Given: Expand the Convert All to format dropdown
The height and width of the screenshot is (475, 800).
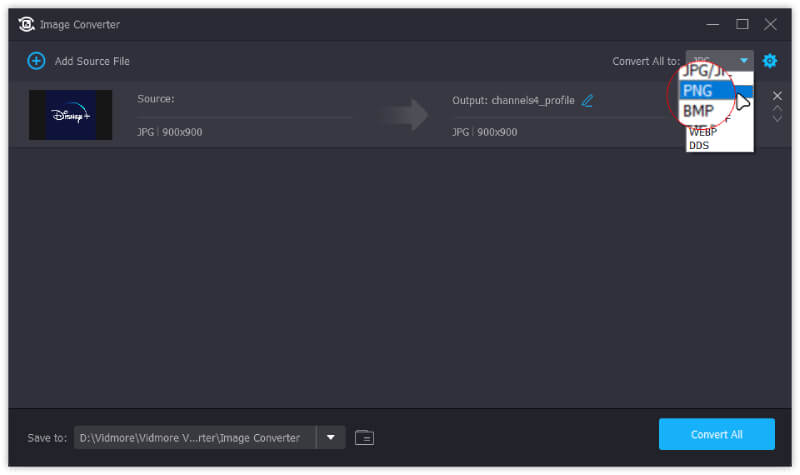Looking at the screenshot, I should coord(742,61).
